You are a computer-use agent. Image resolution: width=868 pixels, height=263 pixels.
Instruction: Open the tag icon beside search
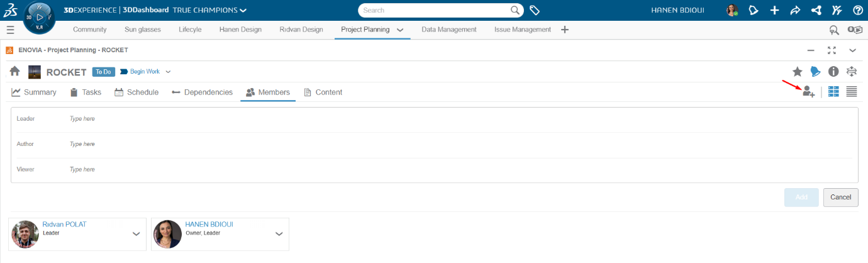click(x=535, y=10)
